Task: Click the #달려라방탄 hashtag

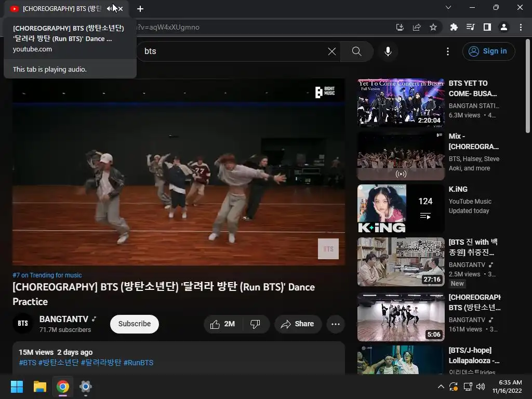Action: click(x=101, y=363)
